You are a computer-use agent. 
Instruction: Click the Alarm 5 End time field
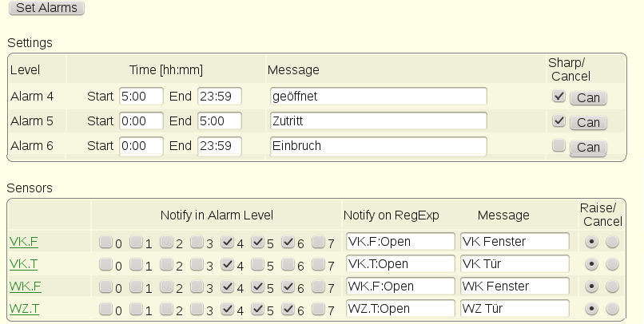219,121
